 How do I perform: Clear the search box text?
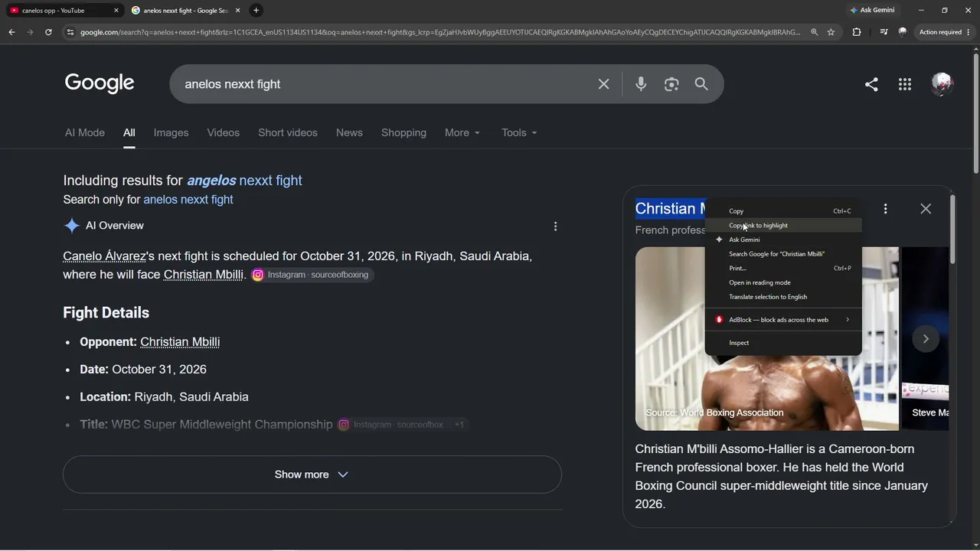pyautogui.click(x=603, y=84)
